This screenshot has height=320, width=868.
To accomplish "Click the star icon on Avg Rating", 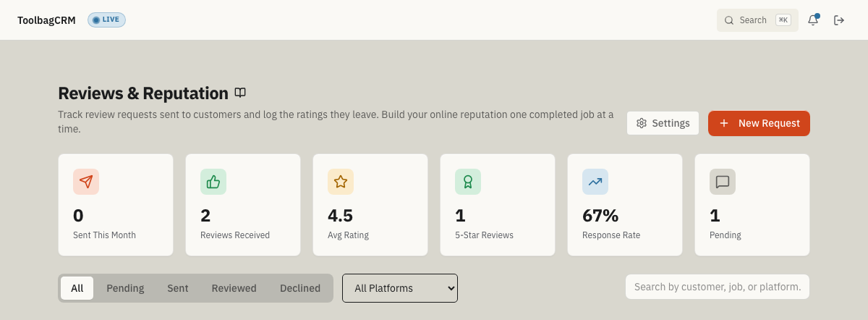I will tap(341, 182).
